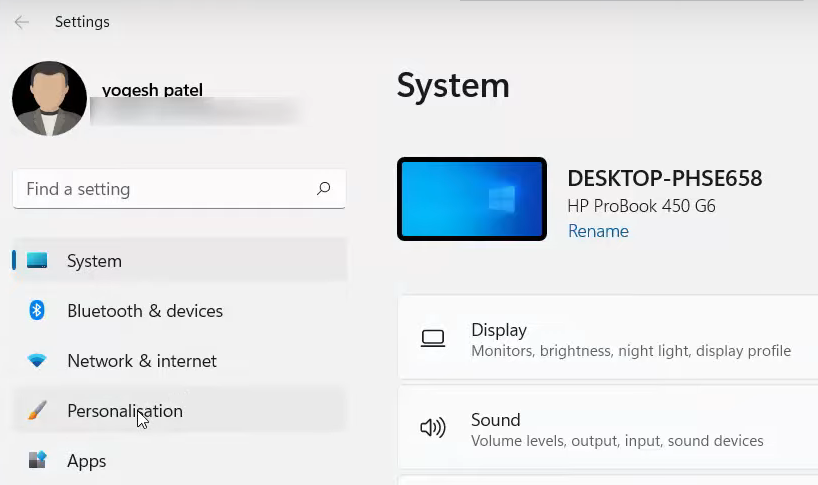Select the Apps text label in sidebar
The height and width of the screenshot is (485, 818).
[x=87, y=461]
